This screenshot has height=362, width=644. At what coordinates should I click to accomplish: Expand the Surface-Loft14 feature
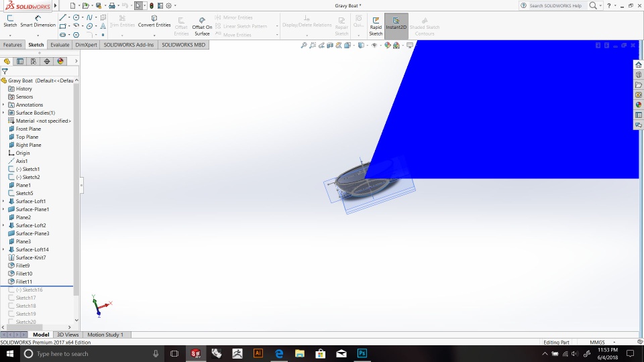tap(4, 249)
